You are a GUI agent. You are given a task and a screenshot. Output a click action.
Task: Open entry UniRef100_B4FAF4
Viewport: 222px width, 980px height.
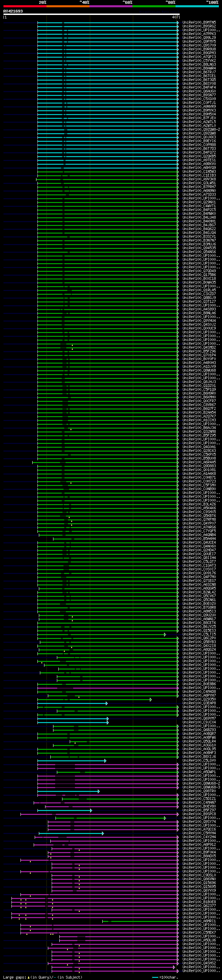199,88
